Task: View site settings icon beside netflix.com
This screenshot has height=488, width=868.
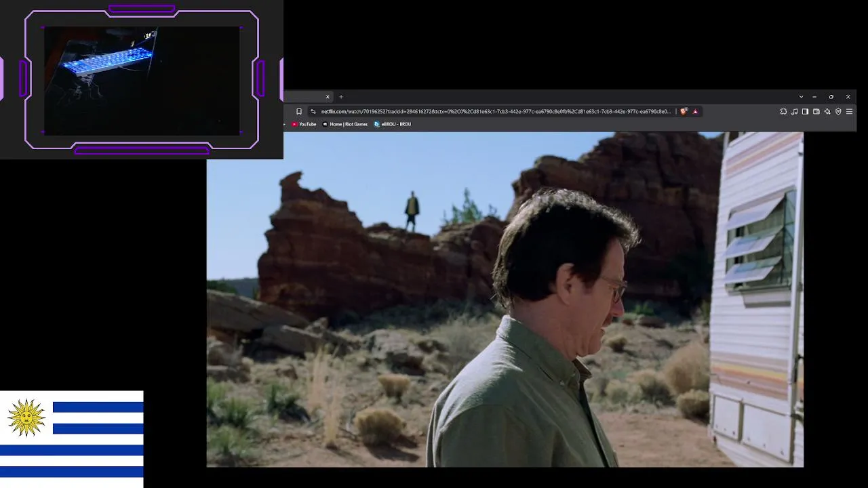Action: coord(313,111)
